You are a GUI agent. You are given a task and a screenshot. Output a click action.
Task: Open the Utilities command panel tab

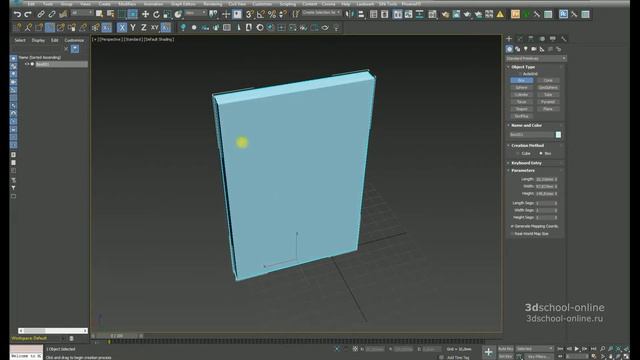pos(564,39)
